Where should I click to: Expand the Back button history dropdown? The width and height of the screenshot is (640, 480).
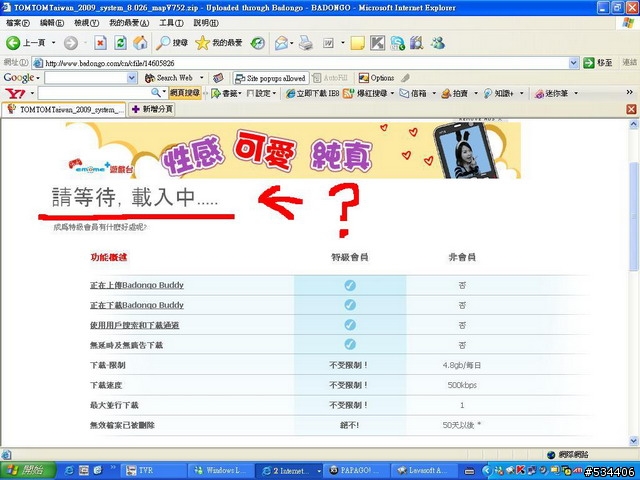(54, 42)
